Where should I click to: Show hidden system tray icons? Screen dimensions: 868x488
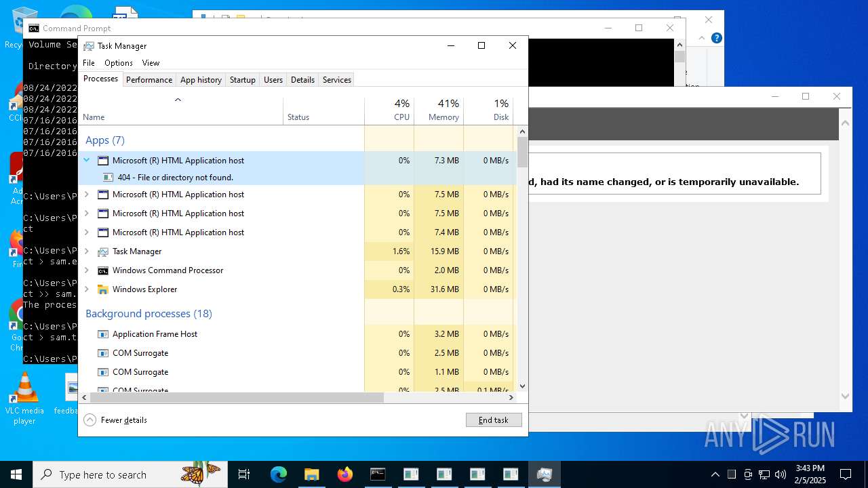pos(715,474)
